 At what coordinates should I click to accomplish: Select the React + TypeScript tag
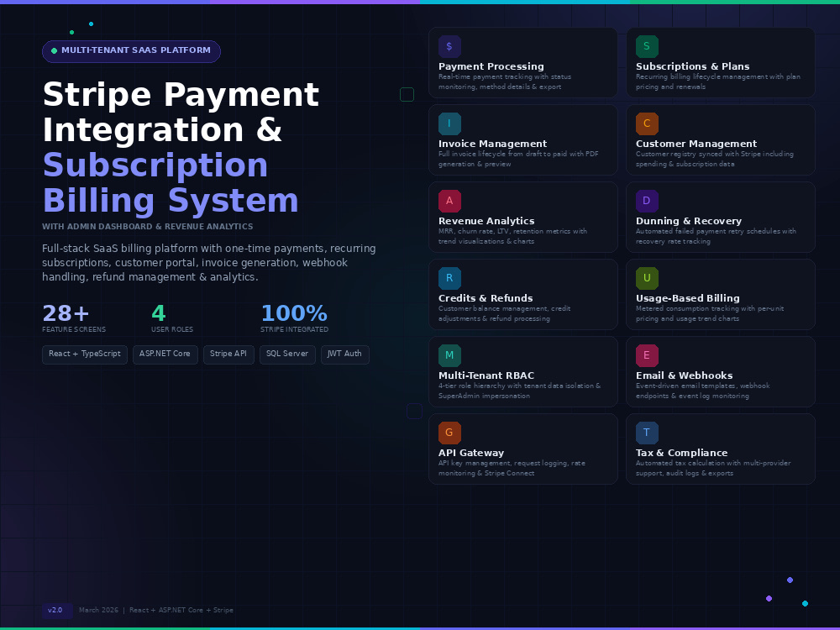coord(85,354)
